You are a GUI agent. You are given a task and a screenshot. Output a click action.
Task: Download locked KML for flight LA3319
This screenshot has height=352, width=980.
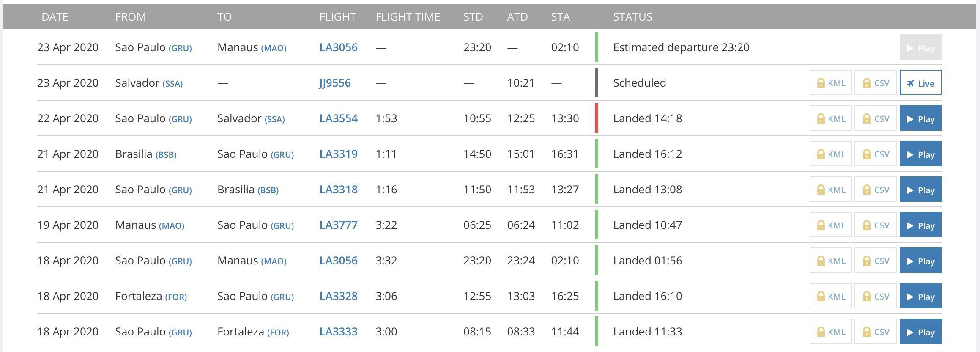click(830, 154)
